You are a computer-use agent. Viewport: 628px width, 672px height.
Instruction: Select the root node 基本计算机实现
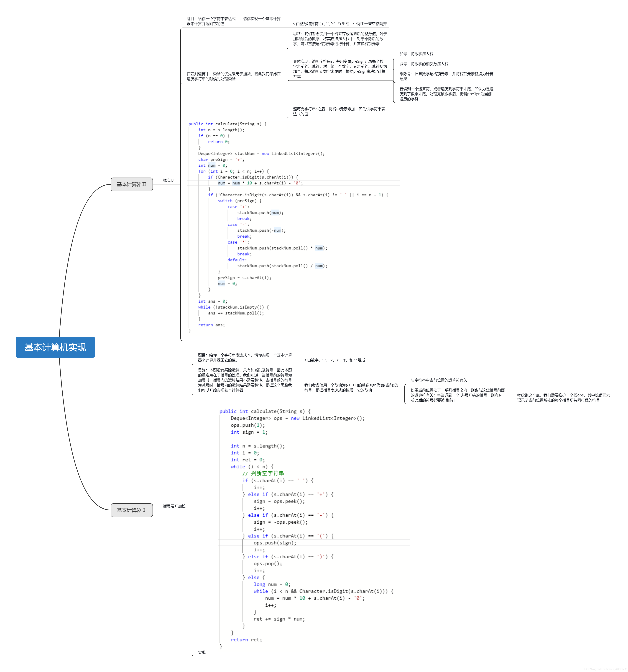55,347
